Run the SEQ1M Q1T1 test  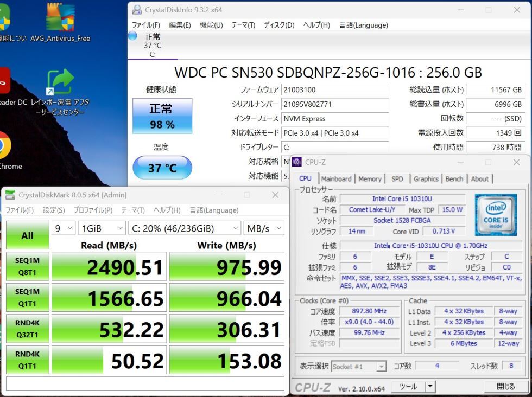click(x=28, y=297)
